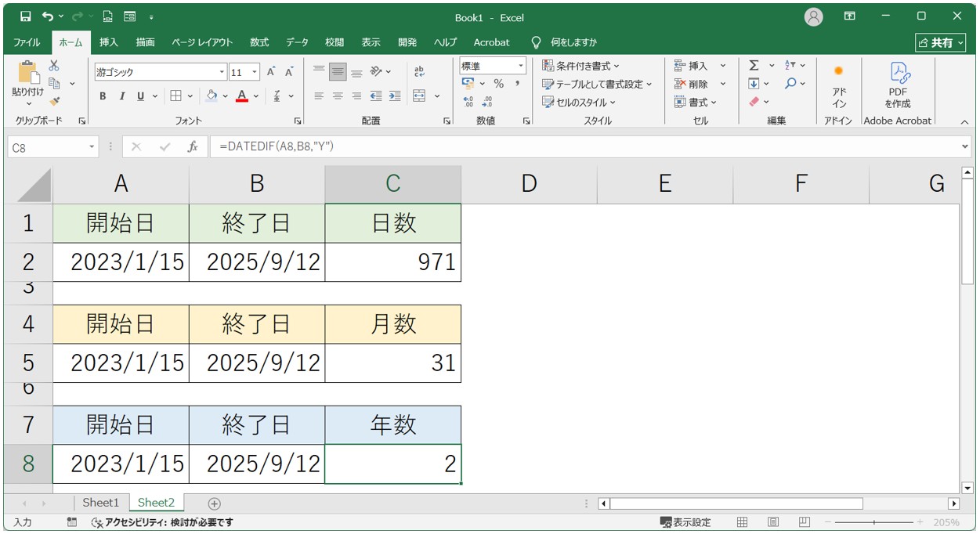Screen dimensions: 980x534
Task: Switch to the ページレイアウト tab
Action: tap(202, 42)
